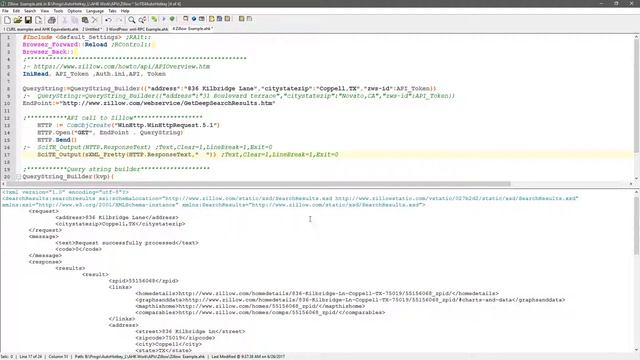This screenshot has width=640, height=360.
Task: Click the 'Line 17 of 26' status bar entry
Action: tap(31, 357)
